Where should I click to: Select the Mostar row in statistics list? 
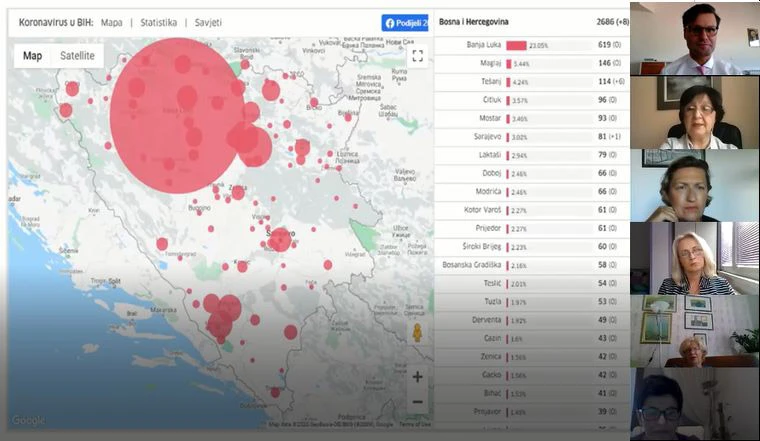532,118
